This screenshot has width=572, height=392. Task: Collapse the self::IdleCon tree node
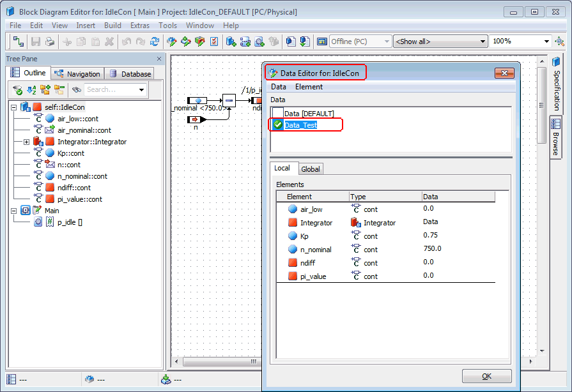[x=14, y=107]
